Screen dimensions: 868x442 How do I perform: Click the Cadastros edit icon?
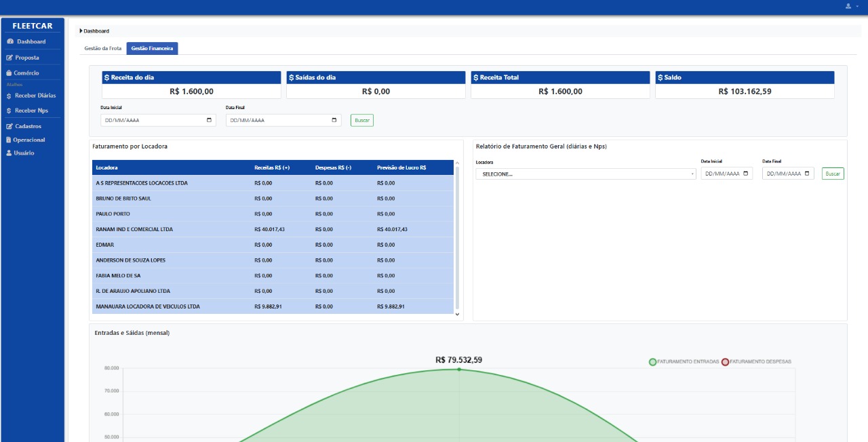point(9,126)
